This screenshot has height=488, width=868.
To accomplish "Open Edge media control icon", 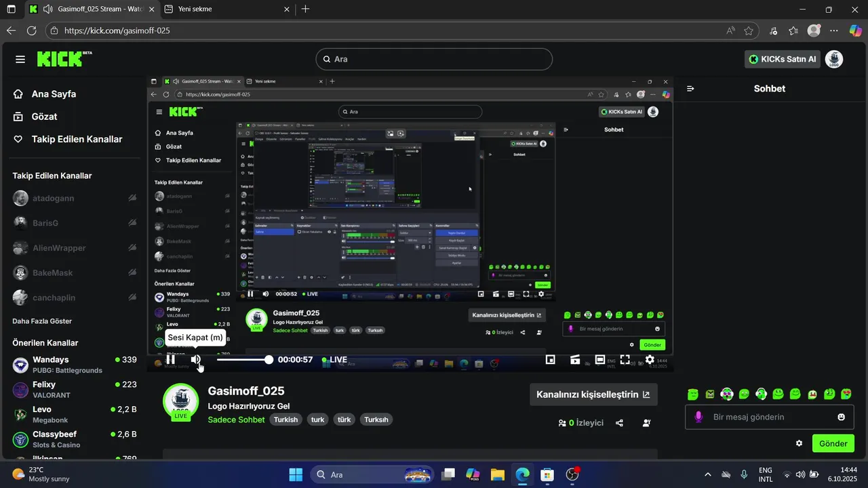I will [x=774, y=30].
